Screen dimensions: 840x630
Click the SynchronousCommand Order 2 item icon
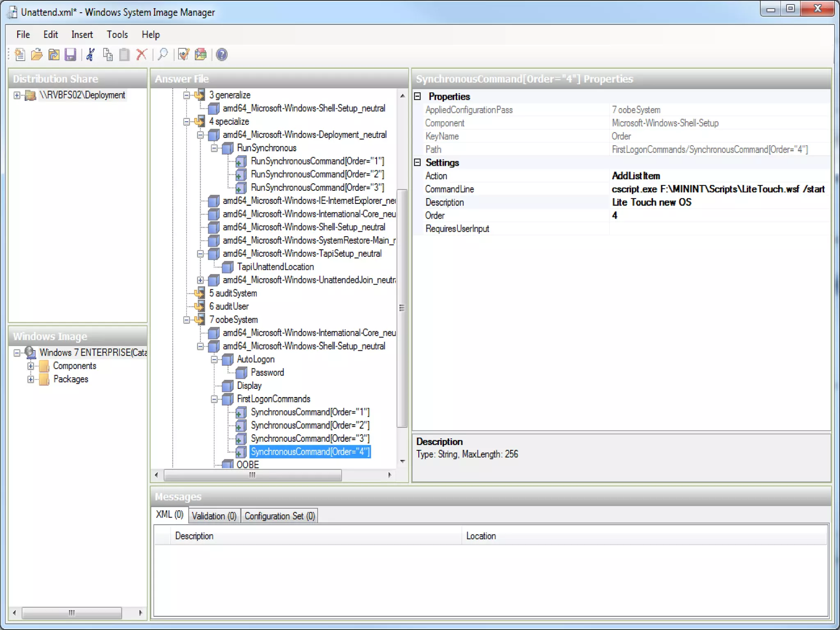tap(241, 425)
